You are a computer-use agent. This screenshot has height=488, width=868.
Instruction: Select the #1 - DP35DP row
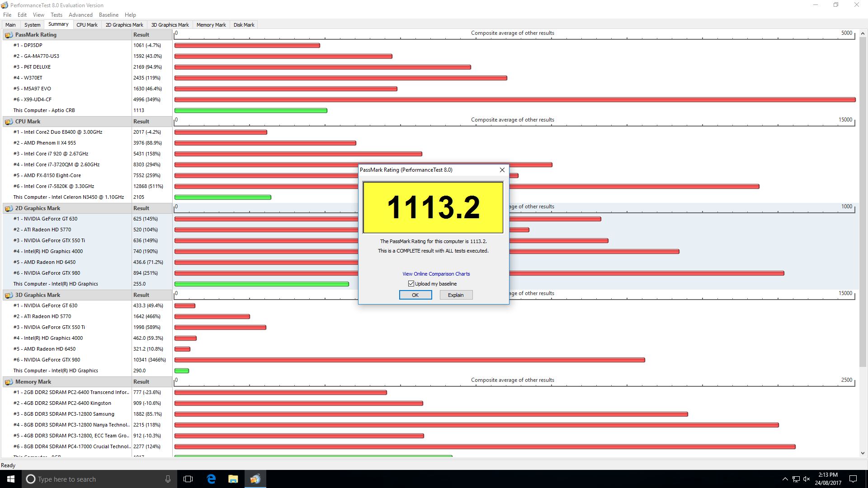(x=88, y=45)
